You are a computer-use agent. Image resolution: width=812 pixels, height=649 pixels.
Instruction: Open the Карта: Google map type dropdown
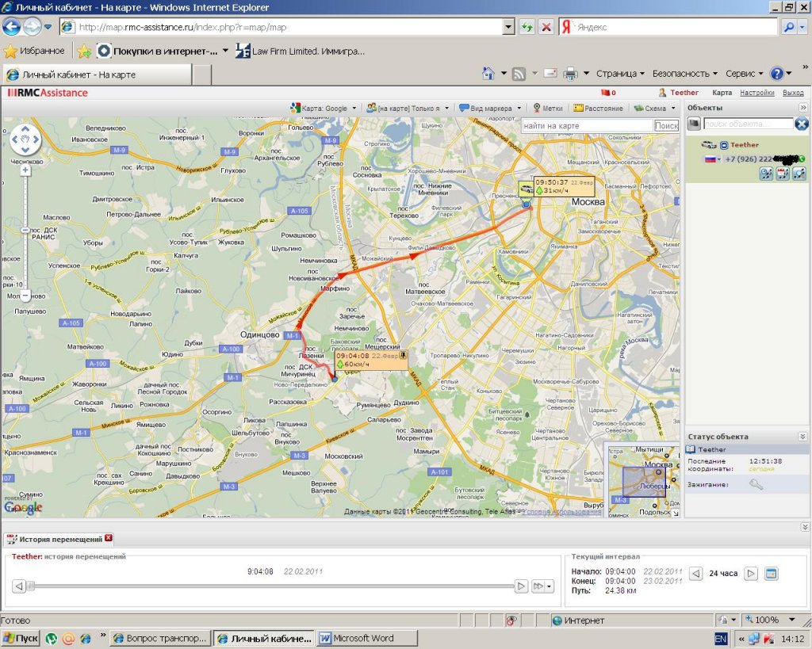click(324, 108)
